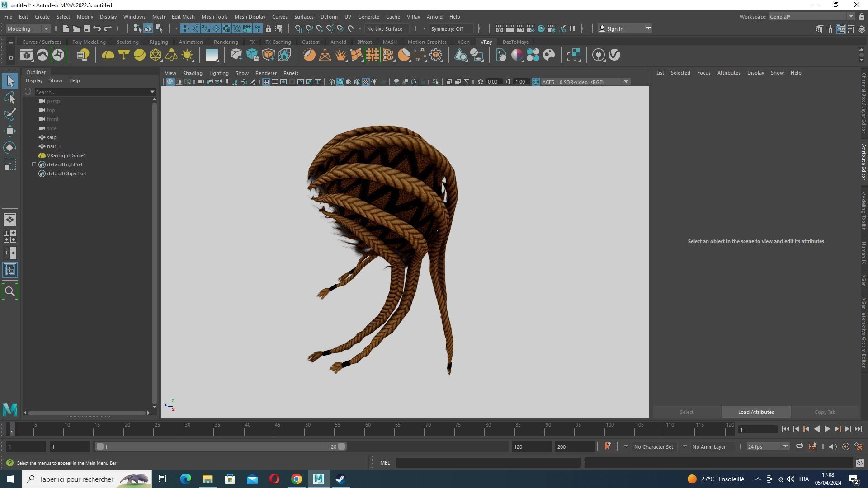Click the Redo arrow icon
The image size is (868, 488).
108,28
